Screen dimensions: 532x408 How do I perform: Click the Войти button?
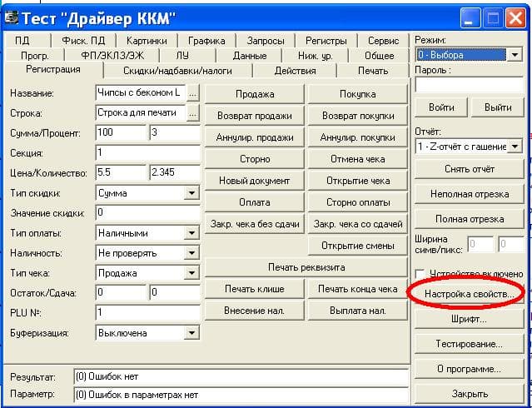click(441, 107)
